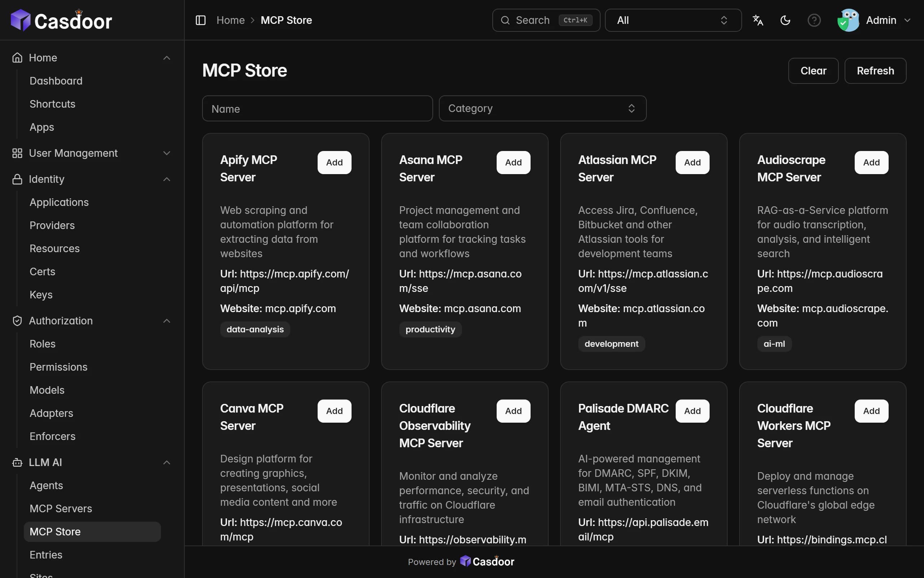Add the Atlassian MCP Server
This screenshot has width=924, height=578.
[692, 163]
